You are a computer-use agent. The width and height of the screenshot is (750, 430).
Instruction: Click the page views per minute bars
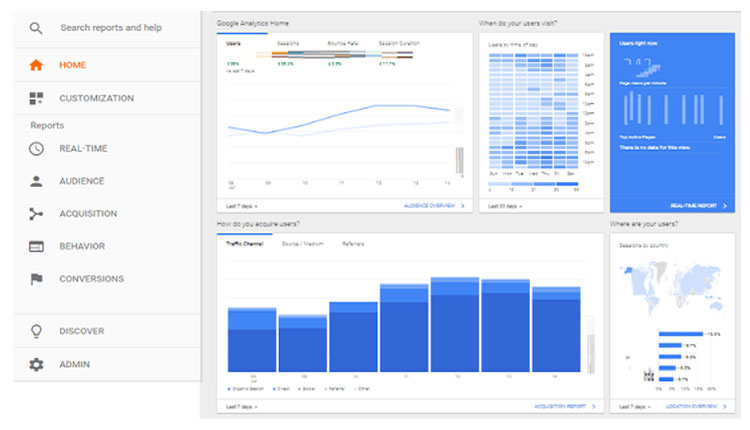(673, 109)
